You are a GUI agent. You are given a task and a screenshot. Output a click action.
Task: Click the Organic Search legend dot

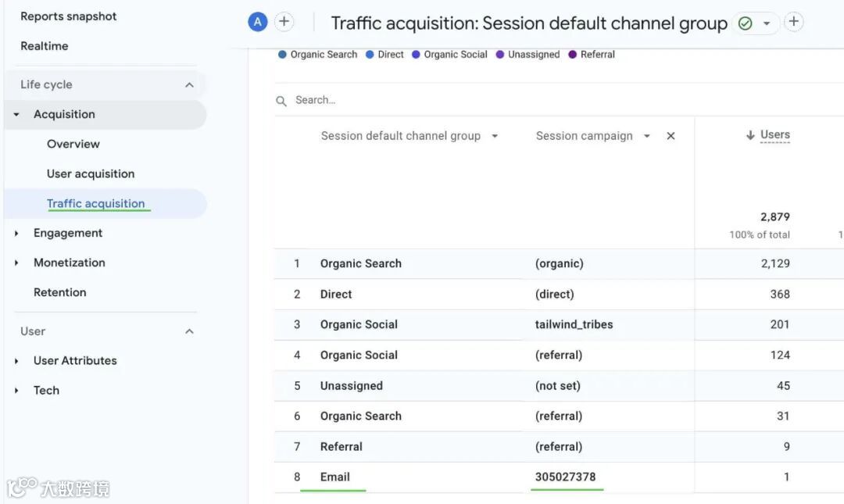282,55
